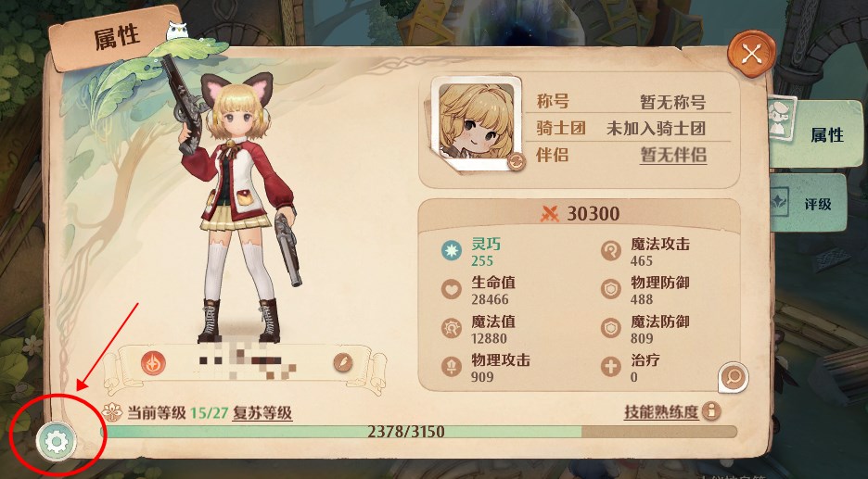Screen dimensions: 868x479
Task: Click the 治疗 plus icon
Action: [611, 367]
